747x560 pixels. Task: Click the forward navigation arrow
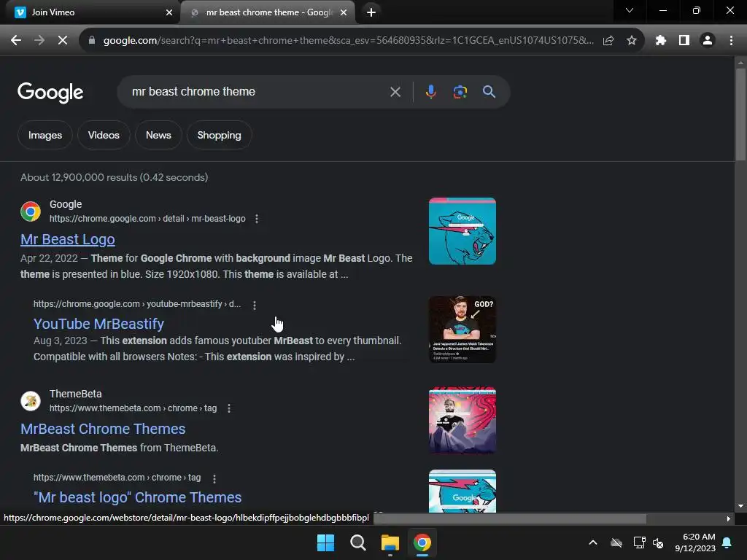39,41
